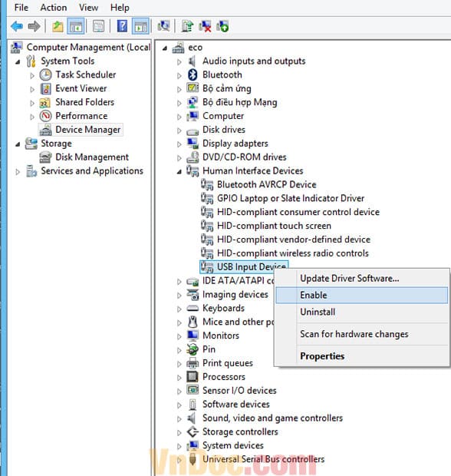Click the Forward arrow in toolbar
This screenshot has height=476, width=451.
(x=34, y=26)
